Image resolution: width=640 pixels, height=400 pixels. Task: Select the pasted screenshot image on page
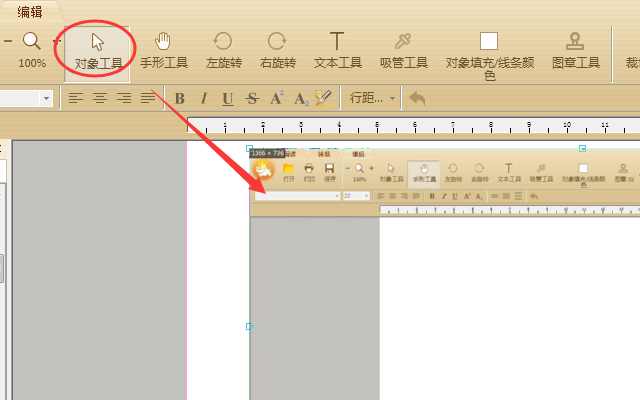coord(445,273)
